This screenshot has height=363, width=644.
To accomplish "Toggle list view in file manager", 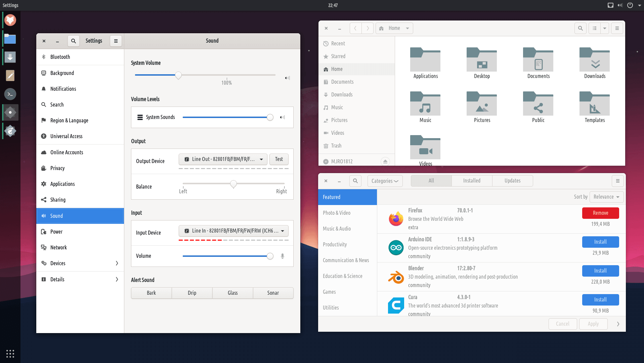I will (x=595, y=28).
